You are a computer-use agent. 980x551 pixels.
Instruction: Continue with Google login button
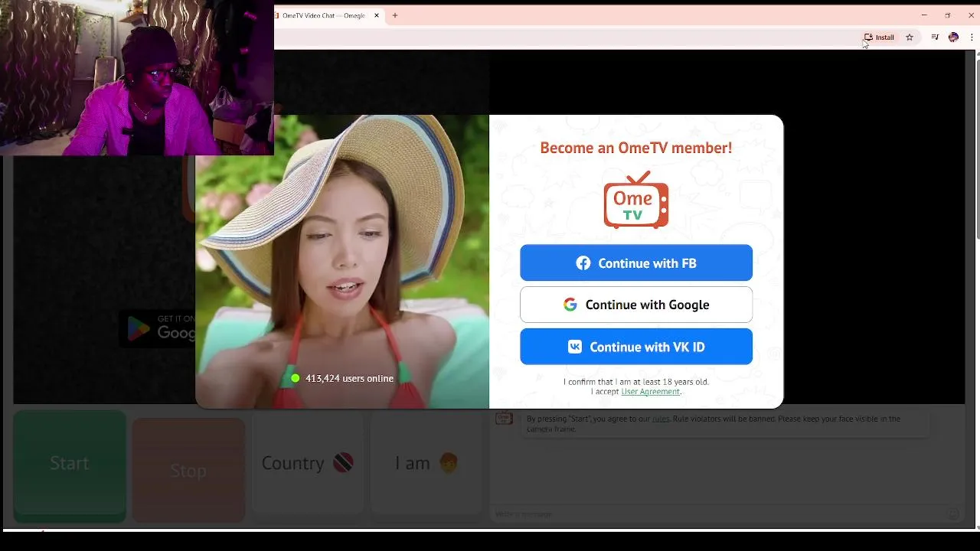pyautogui.click(x=636, y=305)
